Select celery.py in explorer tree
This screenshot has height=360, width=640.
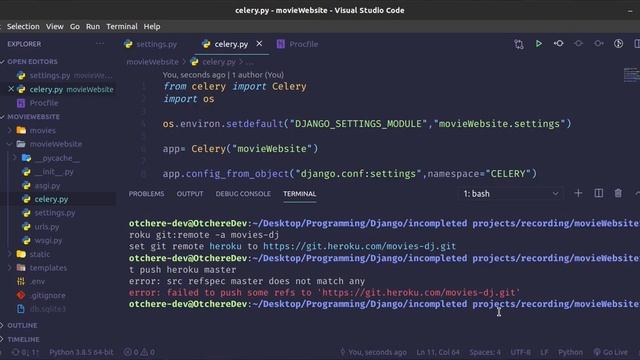point(51,199)
